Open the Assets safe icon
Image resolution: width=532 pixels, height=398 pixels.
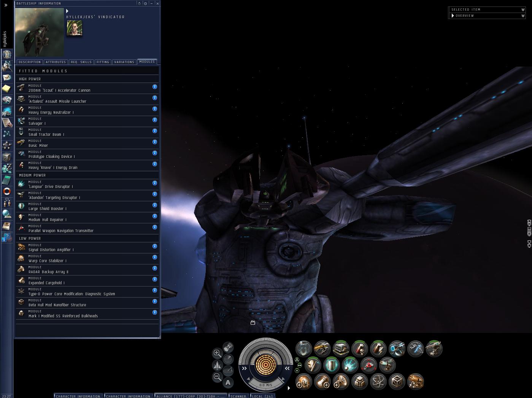[x=7, y=157]
